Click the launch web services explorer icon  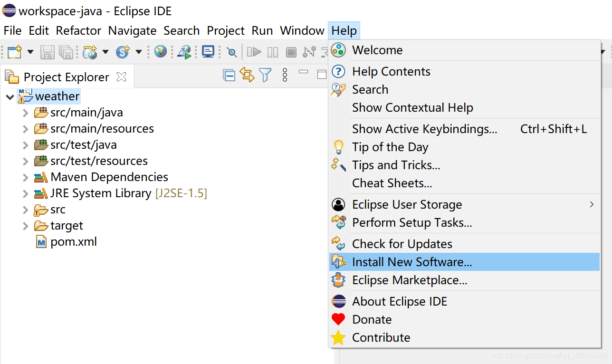point(184,52)
